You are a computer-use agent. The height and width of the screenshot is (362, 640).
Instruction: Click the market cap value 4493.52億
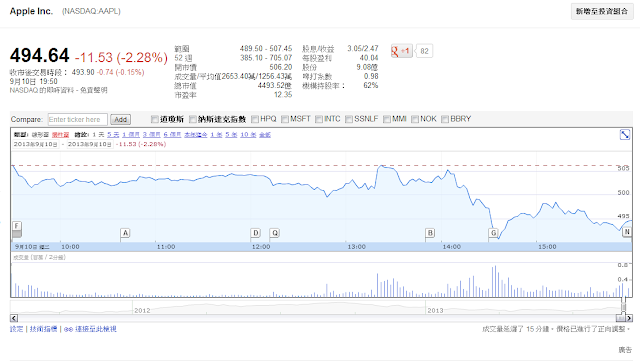point(275,86)
